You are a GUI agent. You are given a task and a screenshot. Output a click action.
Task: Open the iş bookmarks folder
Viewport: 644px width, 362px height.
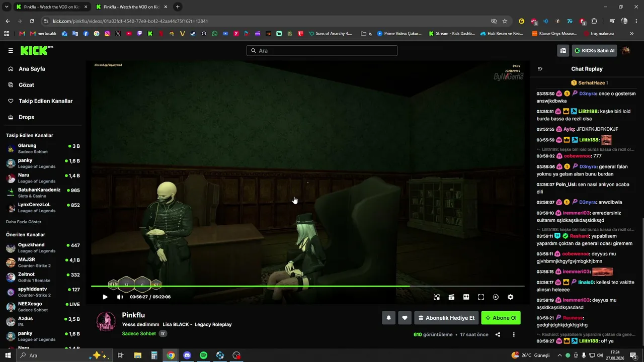[x=366, y=34]
